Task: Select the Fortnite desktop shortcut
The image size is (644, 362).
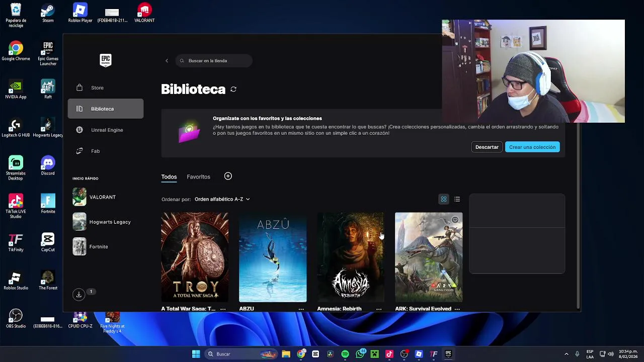Action: (48, 205)
